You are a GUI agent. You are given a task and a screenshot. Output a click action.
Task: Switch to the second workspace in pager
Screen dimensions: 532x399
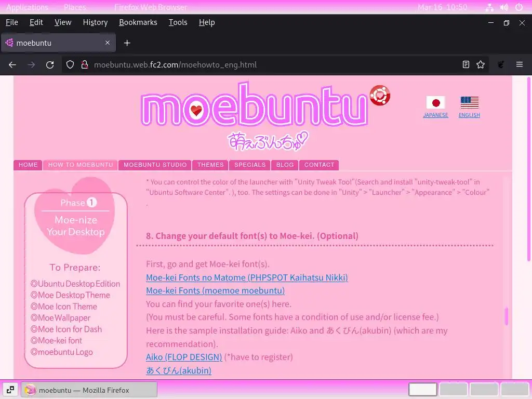pos(453,390)
